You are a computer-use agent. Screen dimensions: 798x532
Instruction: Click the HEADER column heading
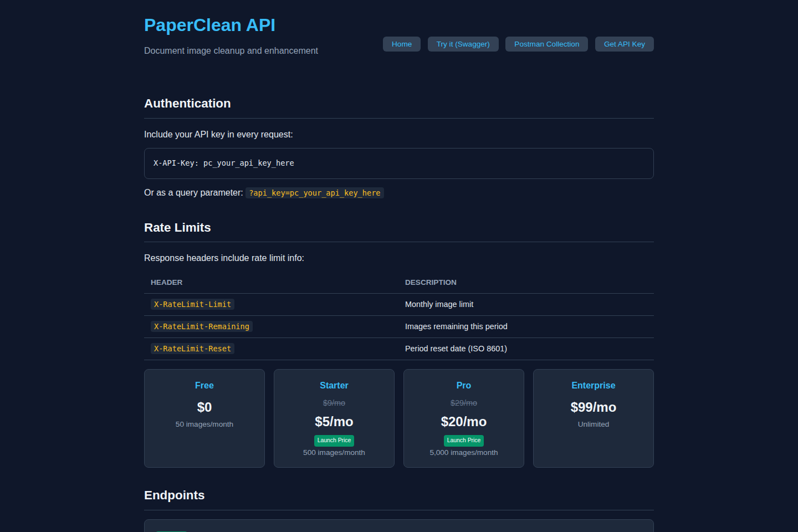click(166, 283)
